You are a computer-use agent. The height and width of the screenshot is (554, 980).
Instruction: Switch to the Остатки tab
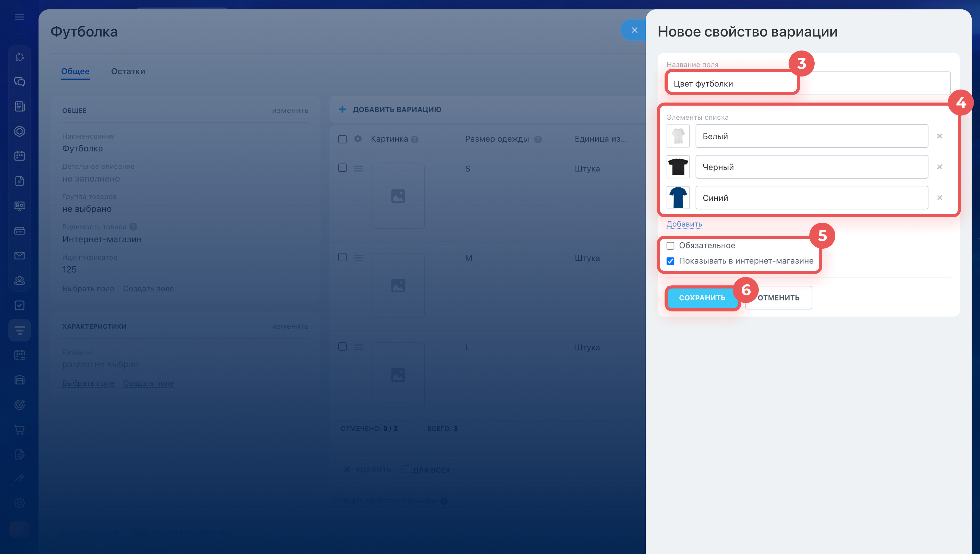point(128,71)
